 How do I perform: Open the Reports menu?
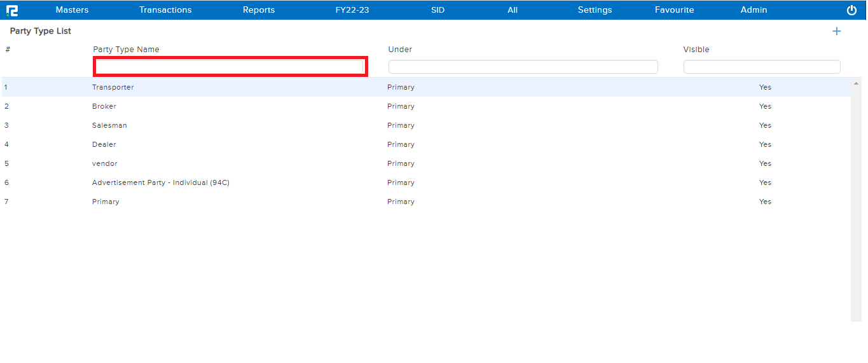pyautogui.click(x=259, y=10)
